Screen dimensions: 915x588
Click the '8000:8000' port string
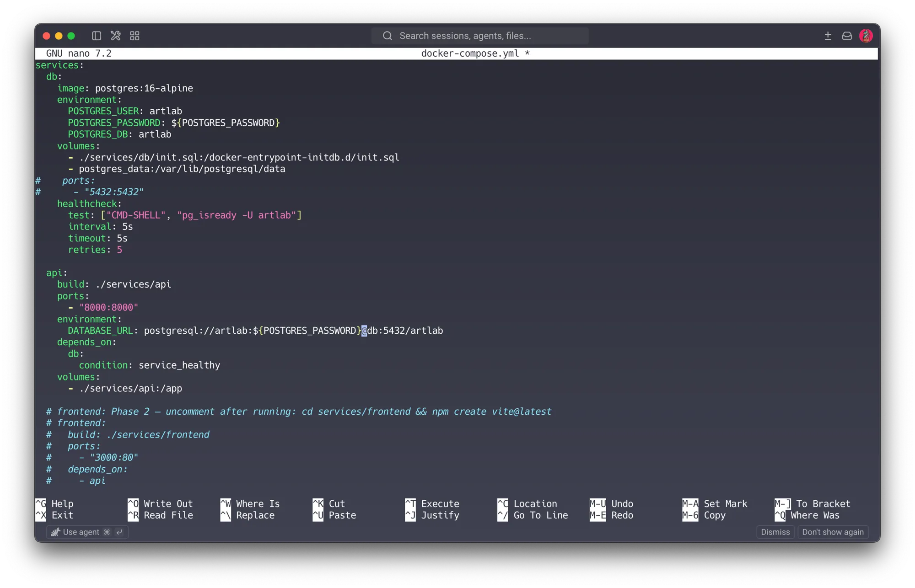108,307
